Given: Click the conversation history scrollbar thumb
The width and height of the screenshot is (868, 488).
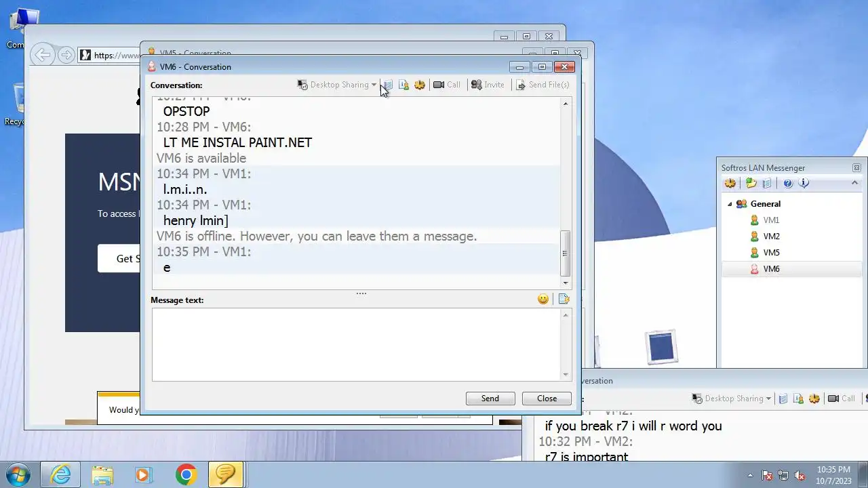Looking at the screenshot, I should (566, 253).
